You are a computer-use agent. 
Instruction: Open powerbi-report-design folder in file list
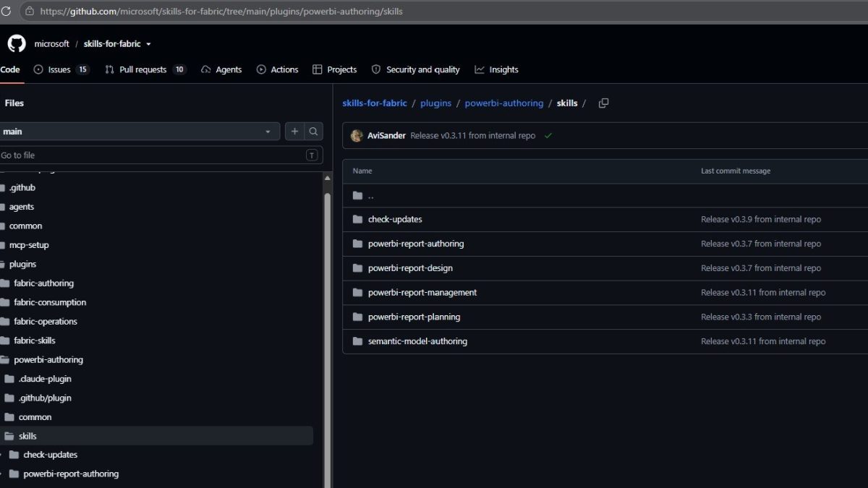click(x=410, y=268)
